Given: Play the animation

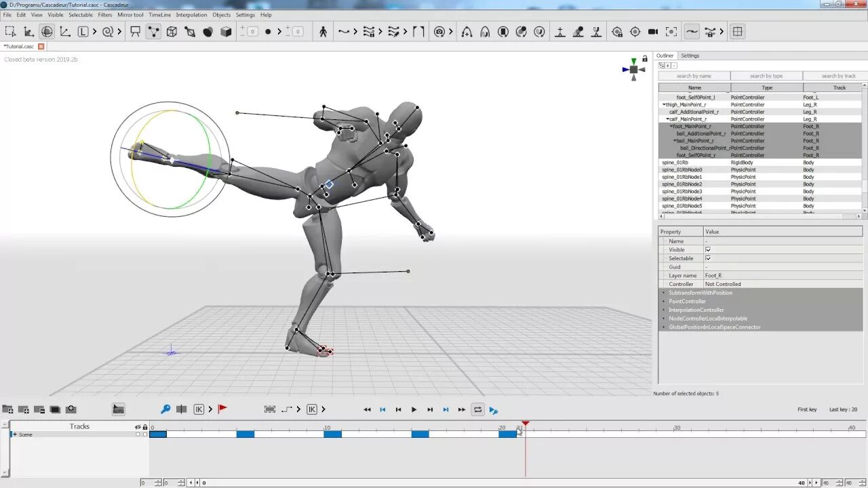Looking at the screenshot, I should coord(414,409).
